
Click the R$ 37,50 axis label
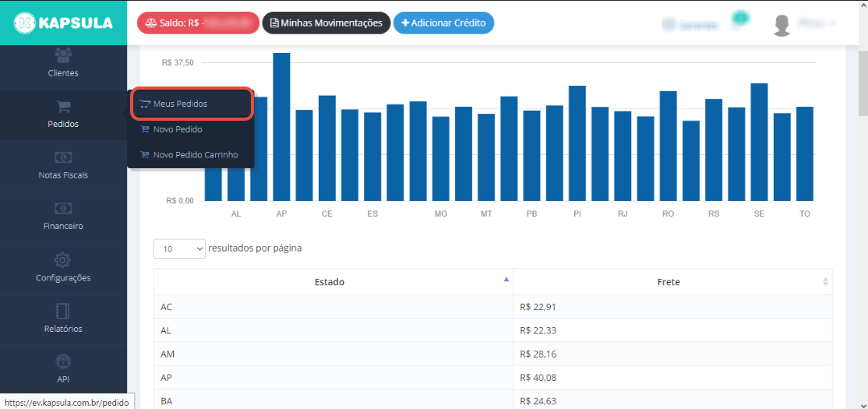click(x=178, y=63)
